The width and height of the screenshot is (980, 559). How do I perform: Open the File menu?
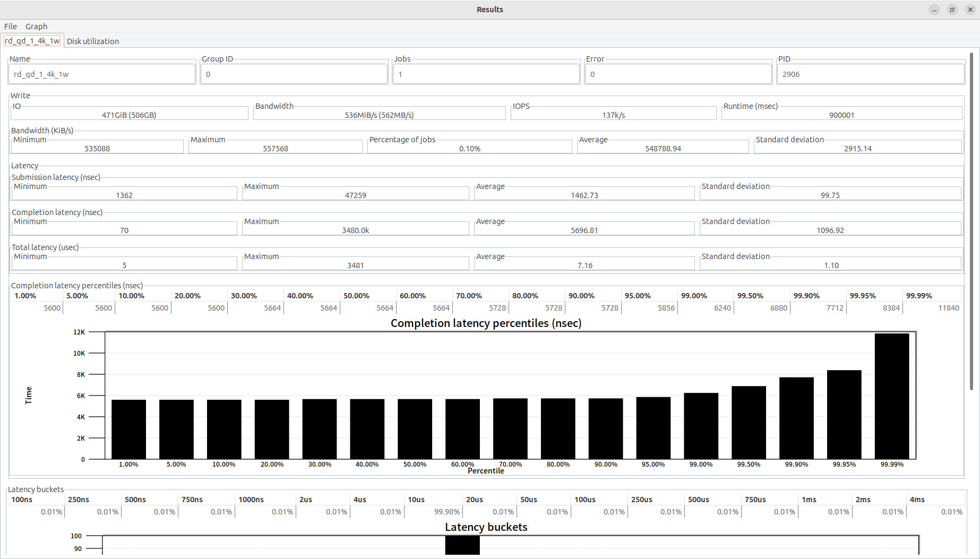click(x=11, y=27)
